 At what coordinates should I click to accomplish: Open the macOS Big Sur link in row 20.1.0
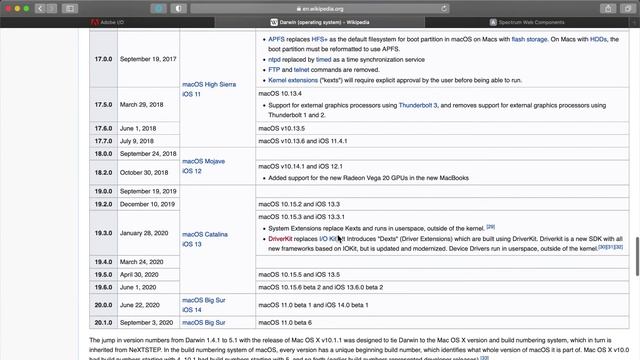[203, 322]
